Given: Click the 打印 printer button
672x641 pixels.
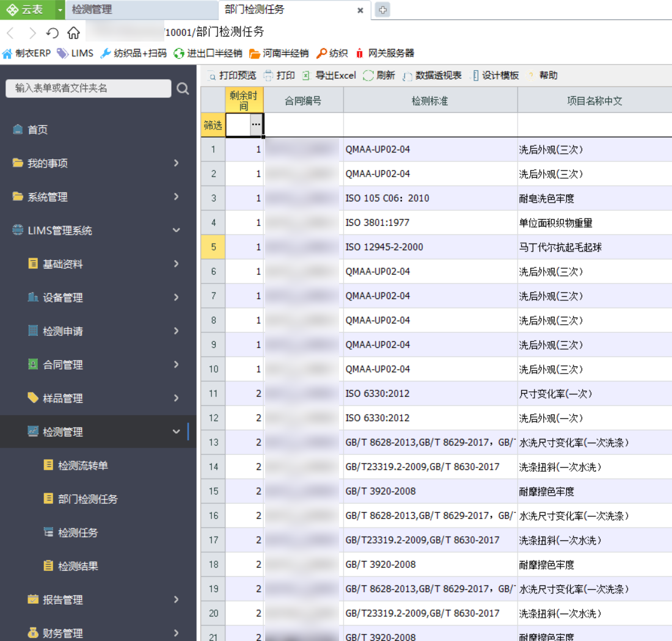Looking at the screenshot, I should [x=279, y=75].
